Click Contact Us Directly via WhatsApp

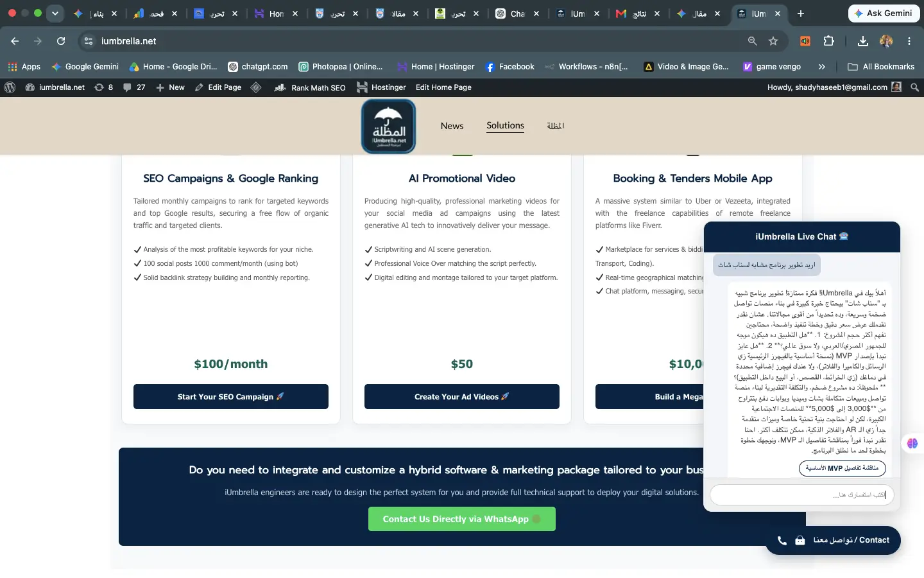(x=462, y=519)
